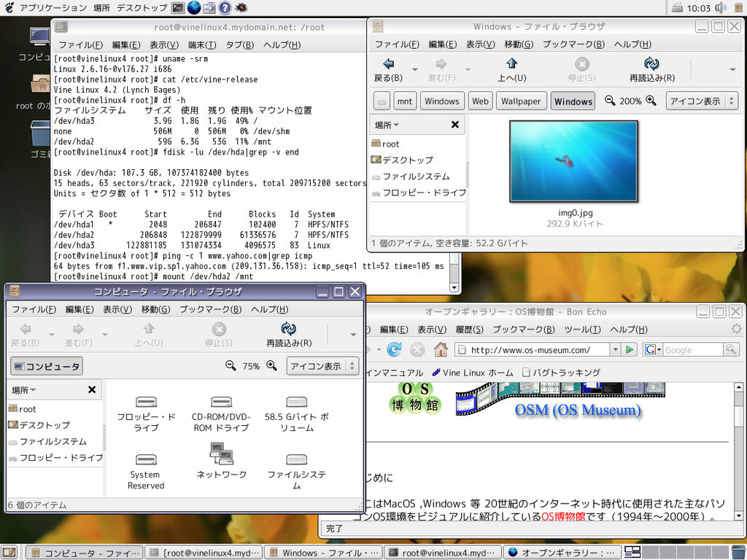
Task: Reload the page in Bon Echo browser
Action: 394,350
